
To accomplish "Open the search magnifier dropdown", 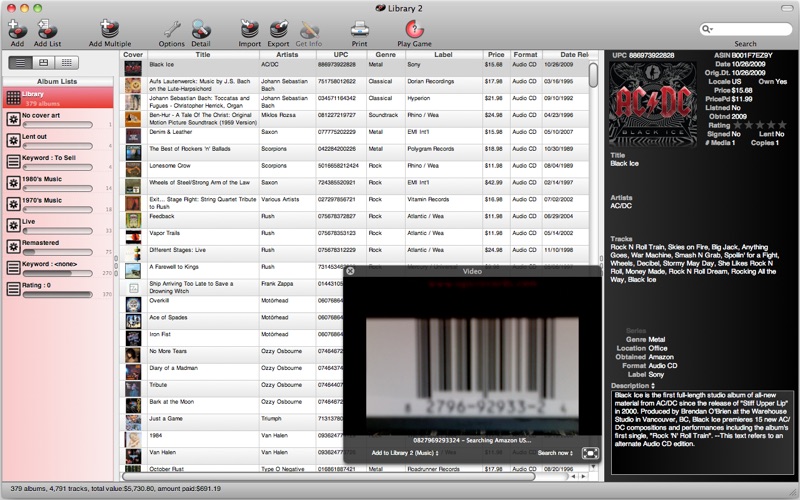I will 707,29.
